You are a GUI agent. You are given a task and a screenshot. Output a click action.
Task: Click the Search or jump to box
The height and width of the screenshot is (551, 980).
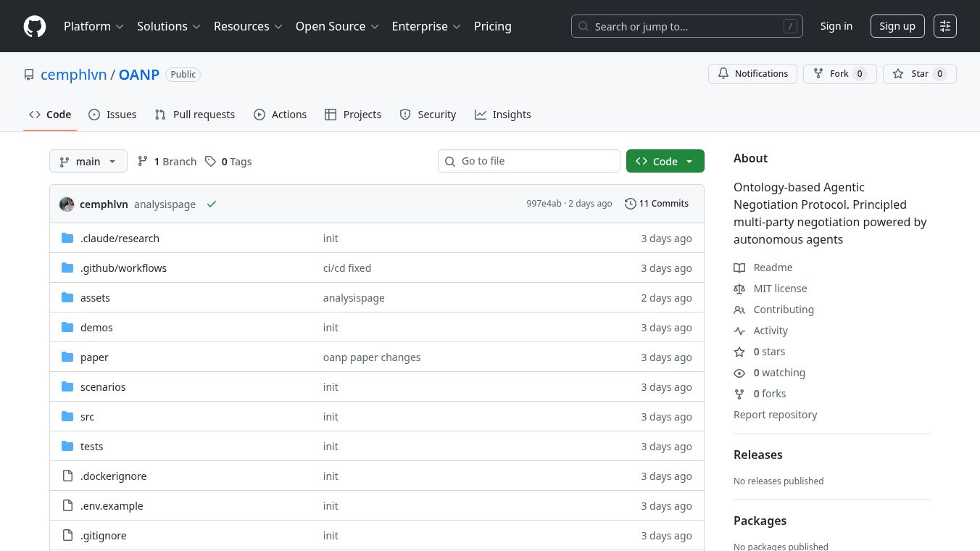click(x=686, y=26)
